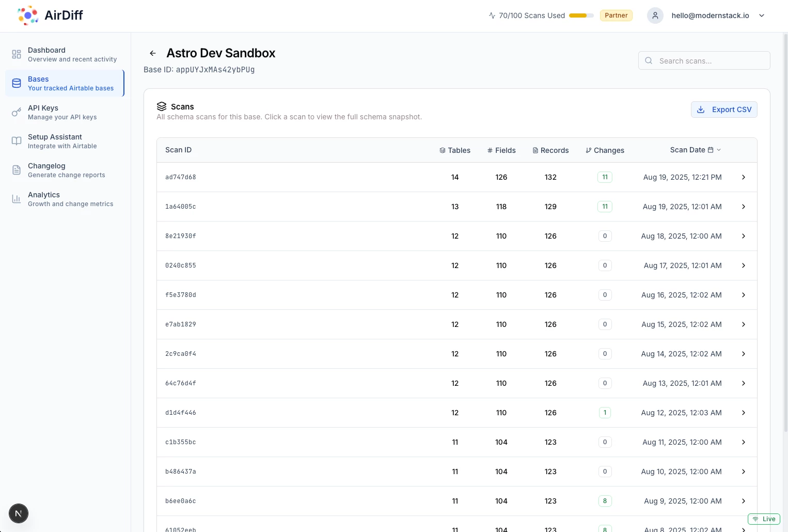788x532 pixels.
Task: Click the Analytics bar chart icon
Action: pyautogui.click(x=17, y=199)
